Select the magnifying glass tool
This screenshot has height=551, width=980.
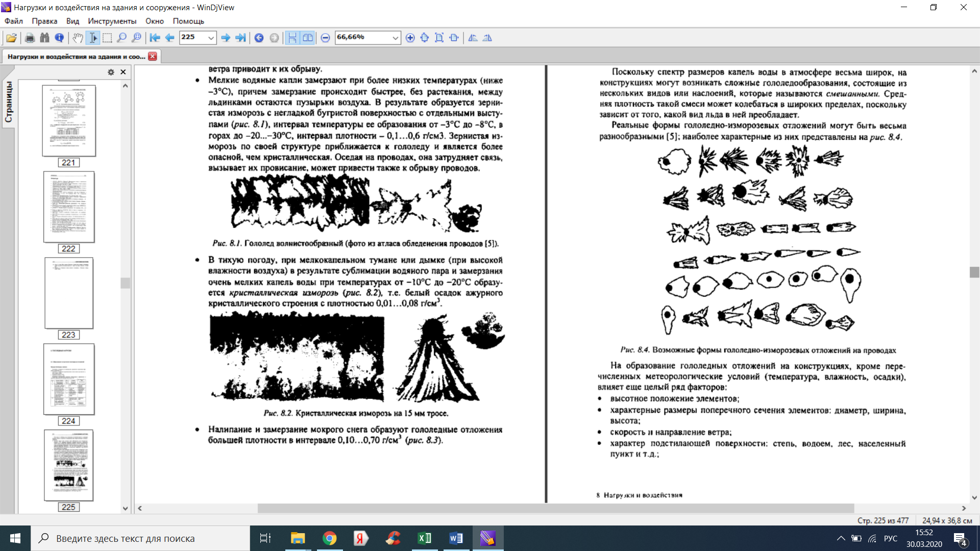[121, 38]
